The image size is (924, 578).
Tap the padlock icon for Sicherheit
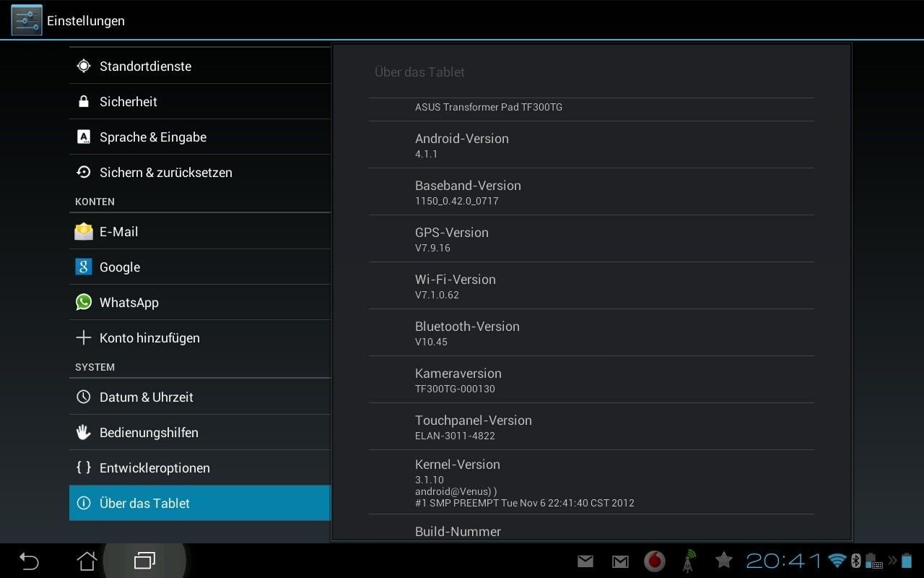(x=84, y=102)
